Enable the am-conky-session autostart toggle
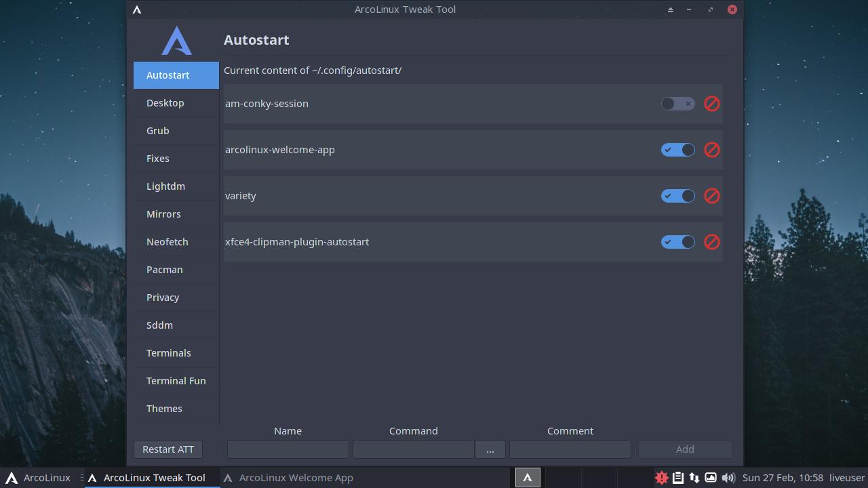This screenshot has width=868, height=488. tap(677, 104)
